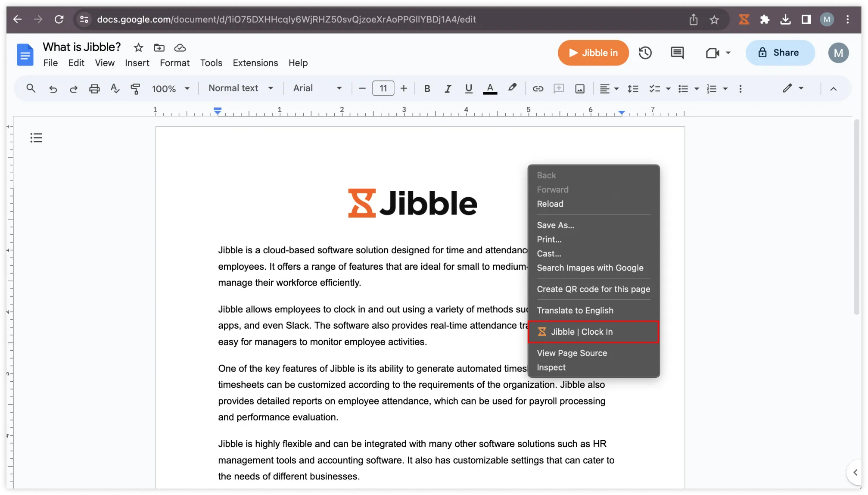The image size is (868, 495).
Task: Insert a link using the link icon
Action: pos(538,88)
